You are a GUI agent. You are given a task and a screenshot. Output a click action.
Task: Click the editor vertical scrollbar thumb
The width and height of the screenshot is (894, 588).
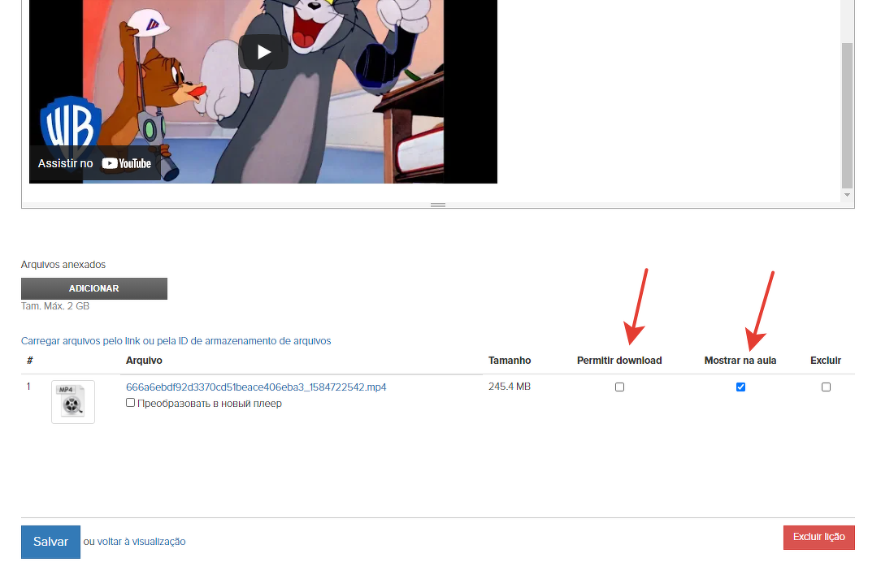(x=847, y=114)
